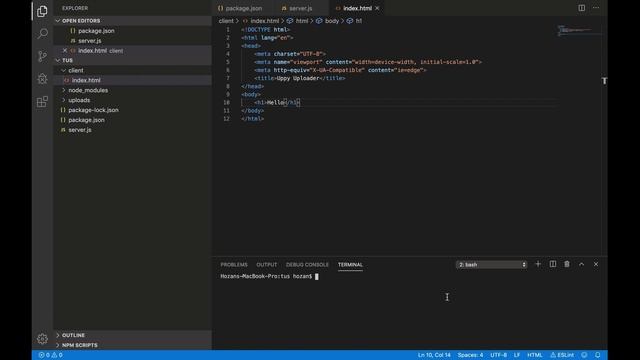Open server.js in TUS file tree

tap(132, 130)
